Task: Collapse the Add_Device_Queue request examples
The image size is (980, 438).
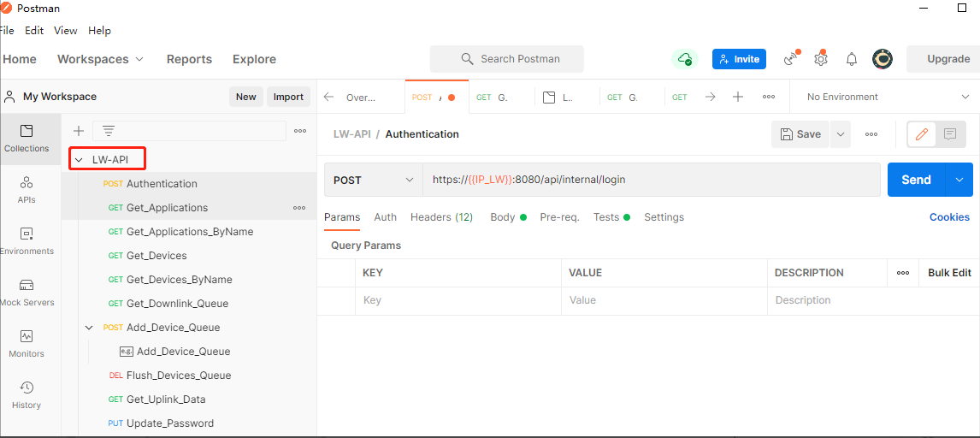Action: pyautogui.click(x=89, y=328)
